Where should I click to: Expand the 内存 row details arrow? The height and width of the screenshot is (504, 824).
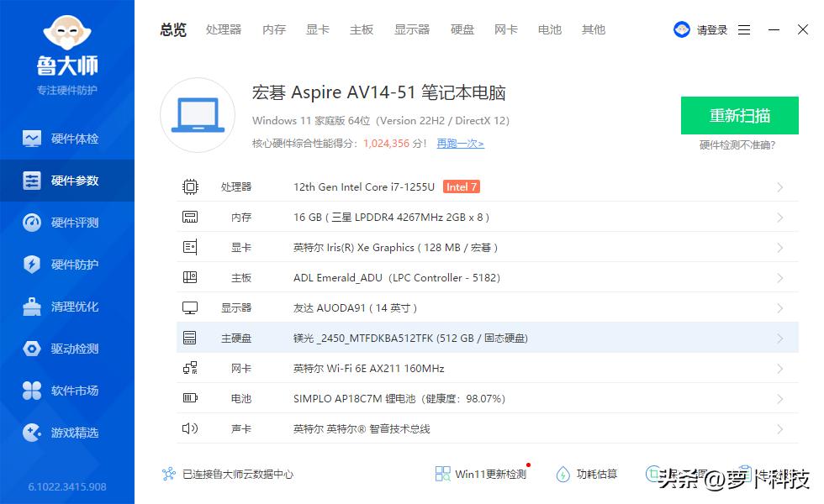(780, 218)
